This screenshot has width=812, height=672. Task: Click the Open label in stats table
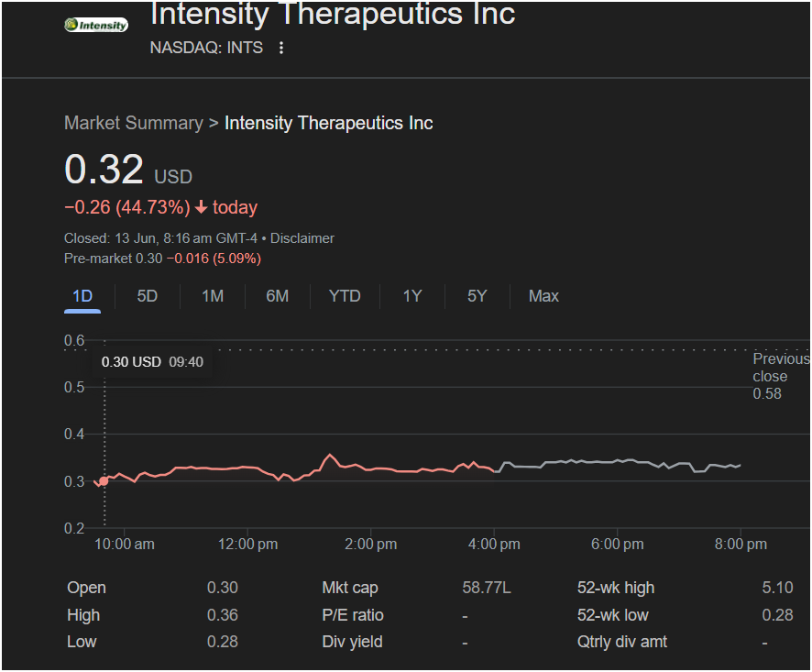tap(86, 588)
